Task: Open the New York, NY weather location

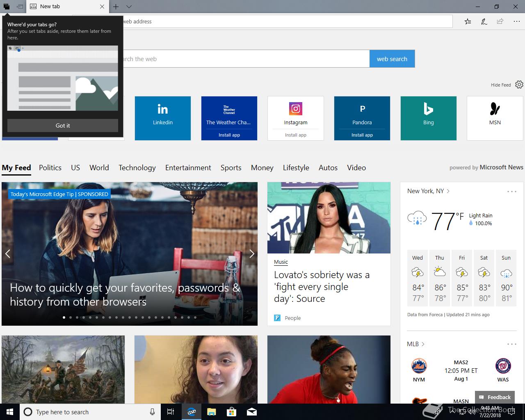Action: coord(428,191)
